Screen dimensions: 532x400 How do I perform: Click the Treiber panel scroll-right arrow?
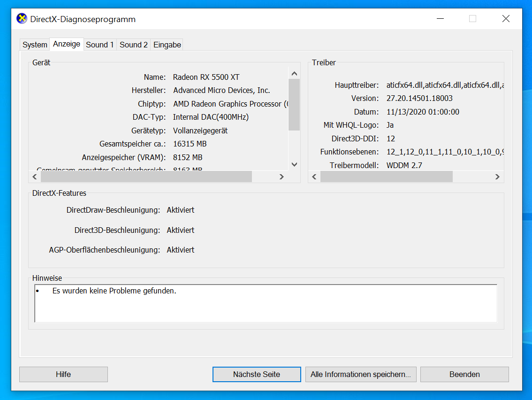[x=497, y=177]
